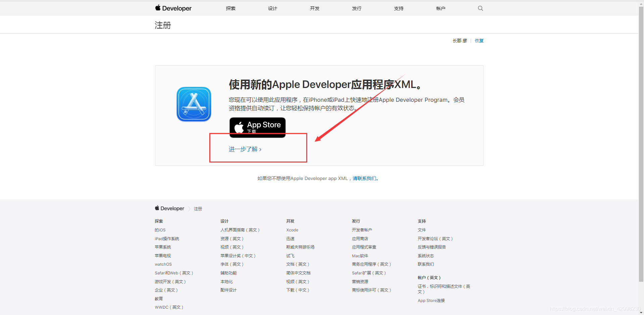Open footer link Xcode
The image size is (644, 315).
292,230
